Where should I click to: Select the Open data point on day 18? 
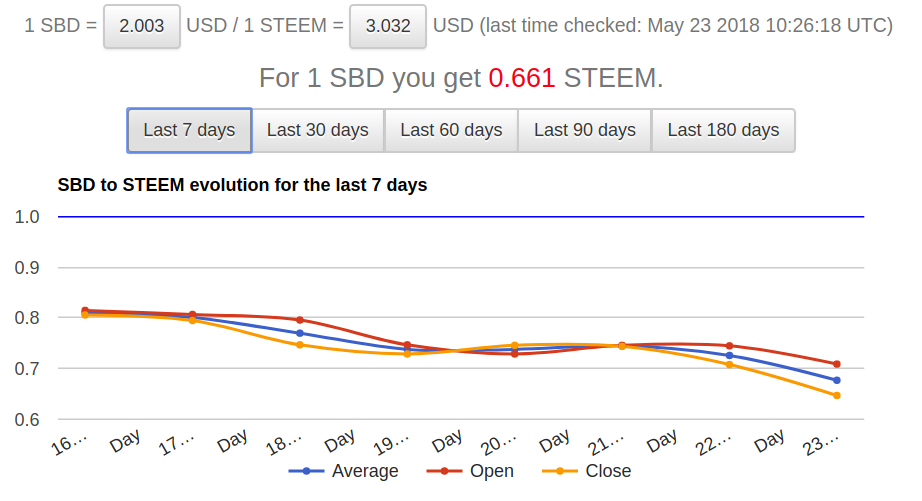click(300, 320)
